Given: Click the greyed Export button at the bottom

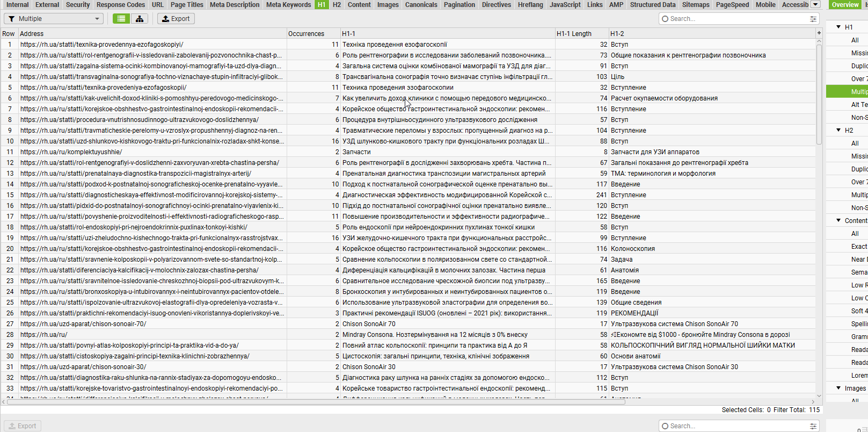Looking at the screenshot, I should pos(23,426).
